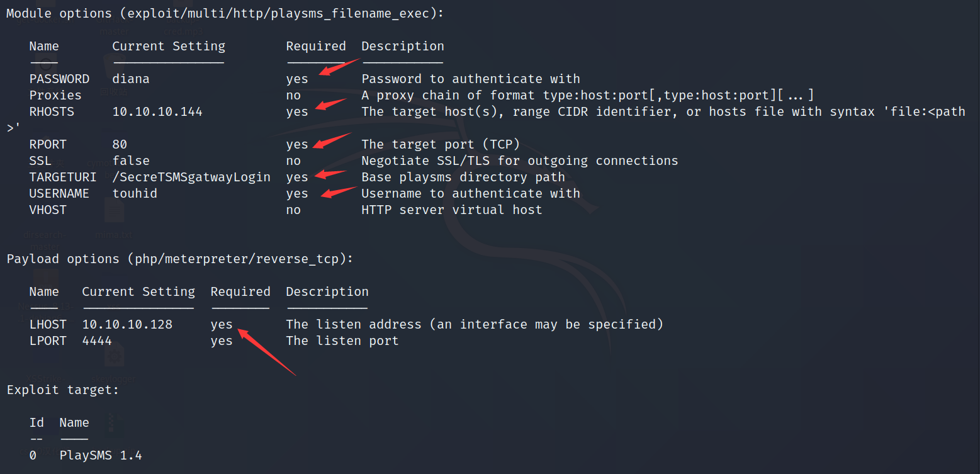The image size is (980, 474).
Task: Click Current Setting header in Payload options table
Action: point(138,291)
